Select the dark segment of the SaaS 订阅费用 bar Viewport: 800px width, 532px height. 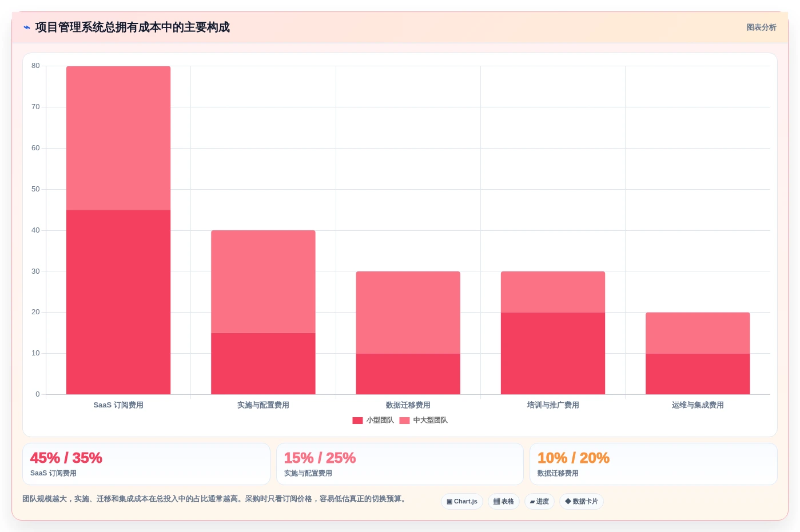pyautogui.click(x=118, y=302)
